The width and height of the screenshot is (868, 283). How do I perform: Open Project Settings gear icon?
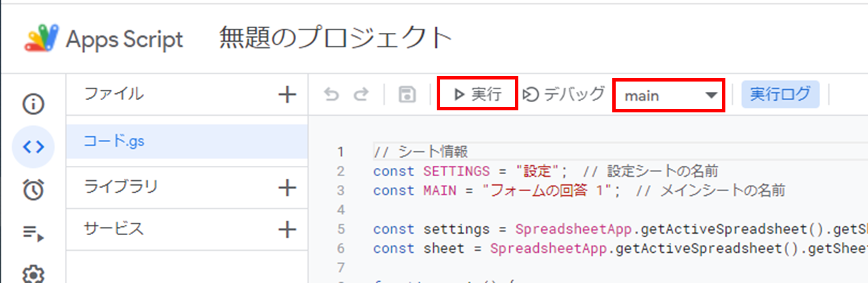34,274
